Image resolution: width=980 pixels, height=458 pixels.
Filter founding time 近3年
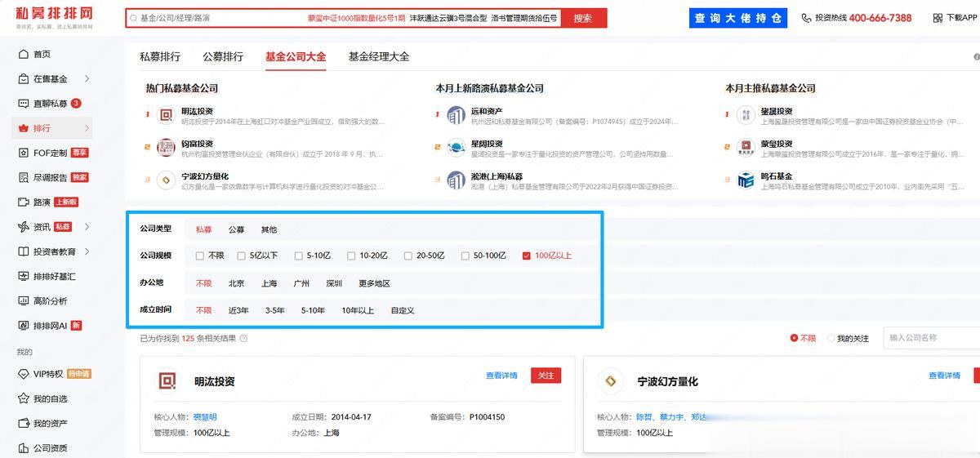(x=238, y=310)
